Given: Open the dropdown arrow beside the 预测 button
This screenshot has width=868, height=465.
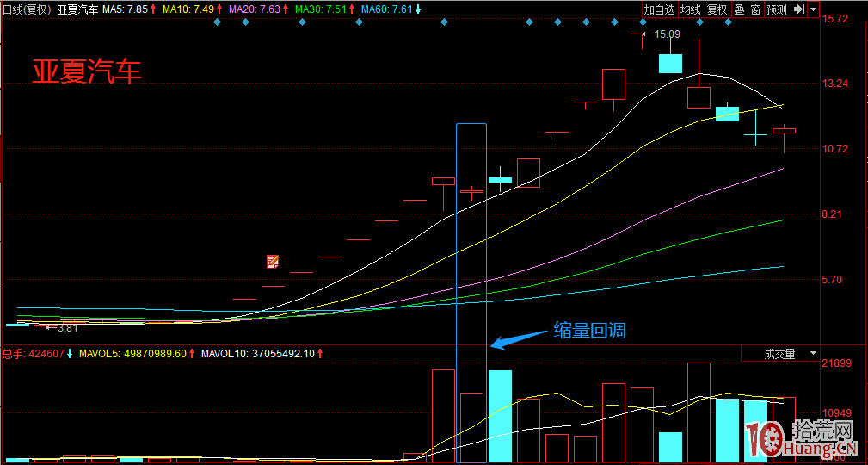Looking at the screenshot, I should tap(813, 9).
